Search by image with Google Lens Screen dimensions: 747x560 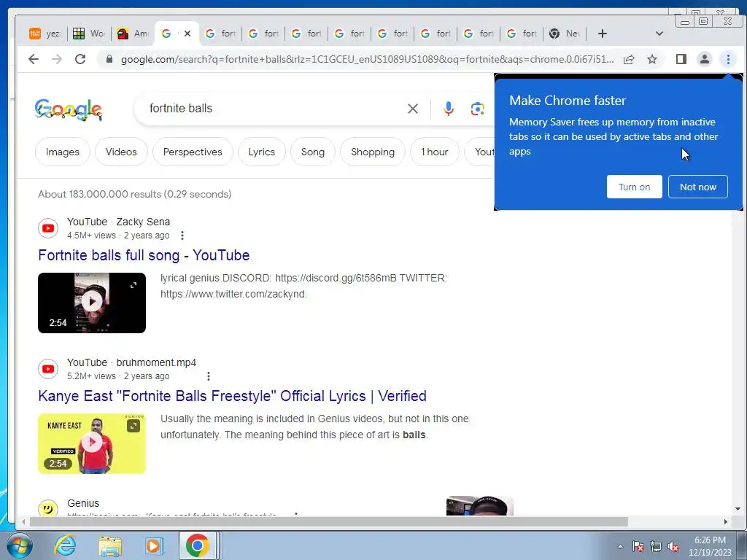point(477,109)
